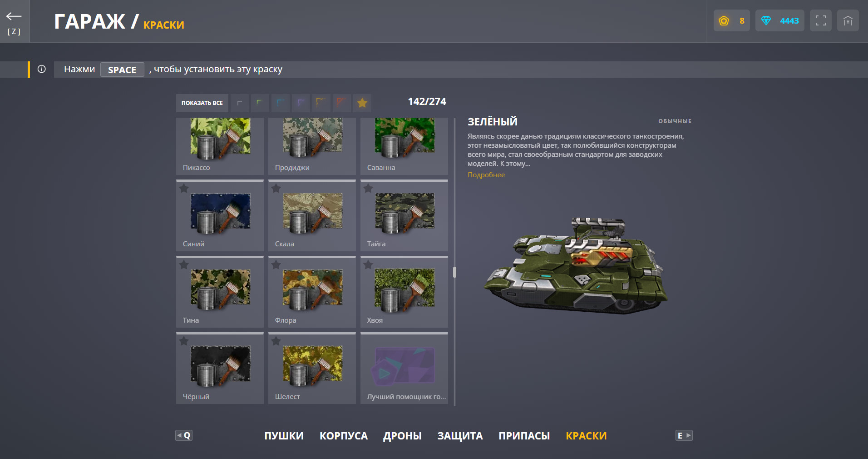Favorite the Шелест paint star

(x=276, y=341)
